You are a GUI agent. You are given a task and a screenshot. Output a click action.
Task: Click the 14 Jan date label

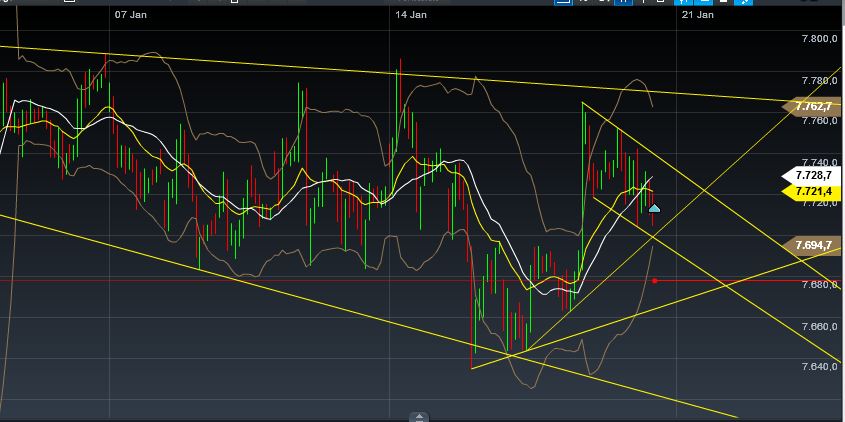411,15
